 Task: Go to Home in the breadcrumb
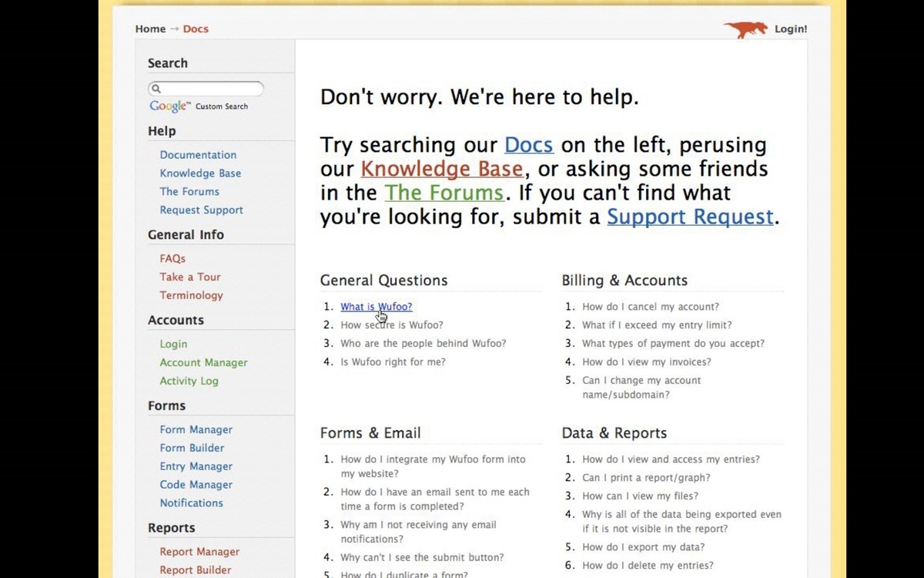[x=150, y=29]
